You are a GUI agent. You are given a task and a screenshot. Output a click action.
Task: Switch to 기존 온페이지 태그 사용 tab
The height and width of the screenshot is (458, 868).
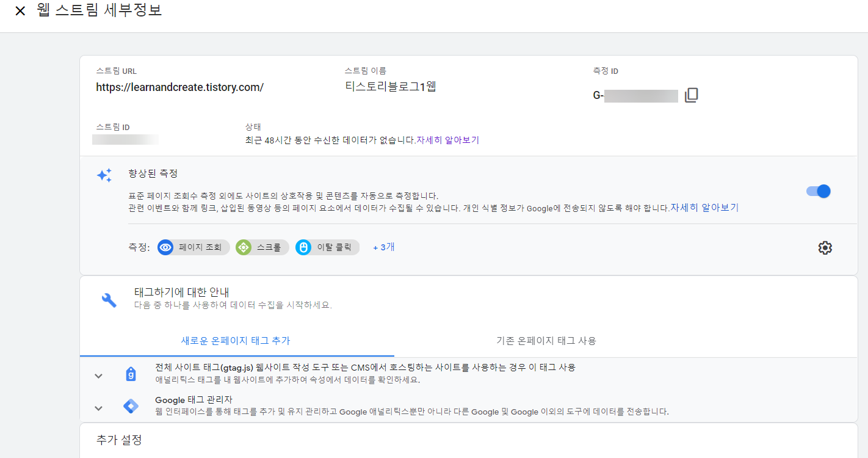(546, 341)
